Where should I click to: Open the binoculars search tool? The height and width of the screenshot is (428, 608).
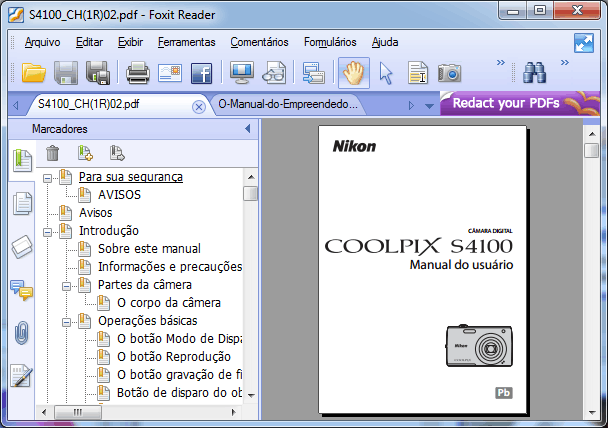(535, 73)
